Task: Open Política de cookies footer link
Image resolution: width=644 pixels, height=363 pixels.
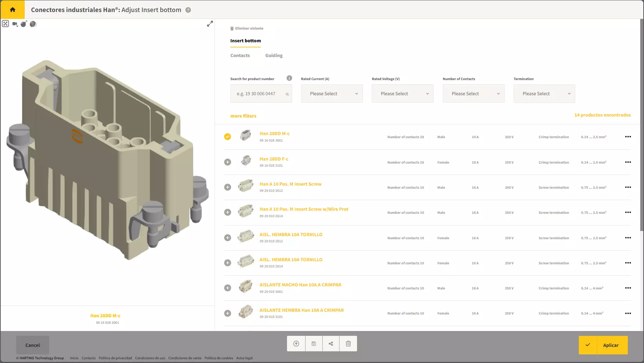Action: click(219, 358)
